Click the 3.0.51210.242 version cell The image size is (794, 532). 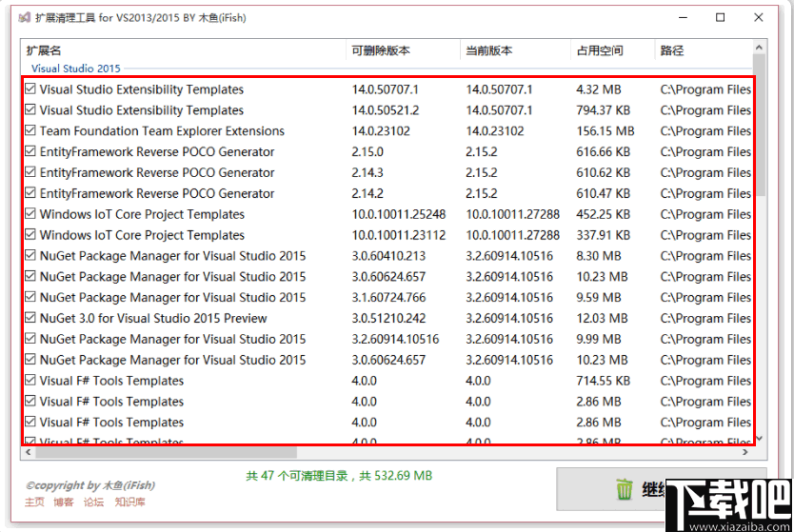coord(388,319)
